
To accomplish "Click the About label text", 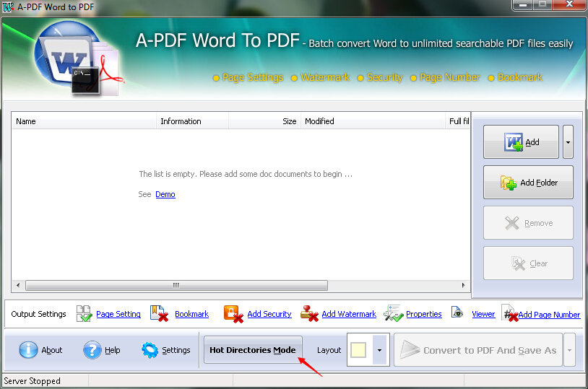I will (x=52, y=350).
